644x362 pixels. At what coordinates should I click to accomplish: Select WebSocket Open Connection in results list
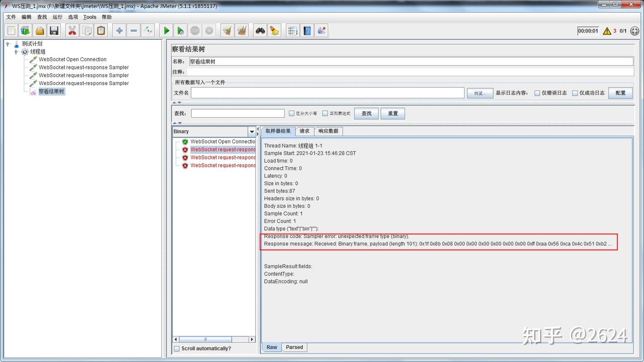tap(223, 142)
